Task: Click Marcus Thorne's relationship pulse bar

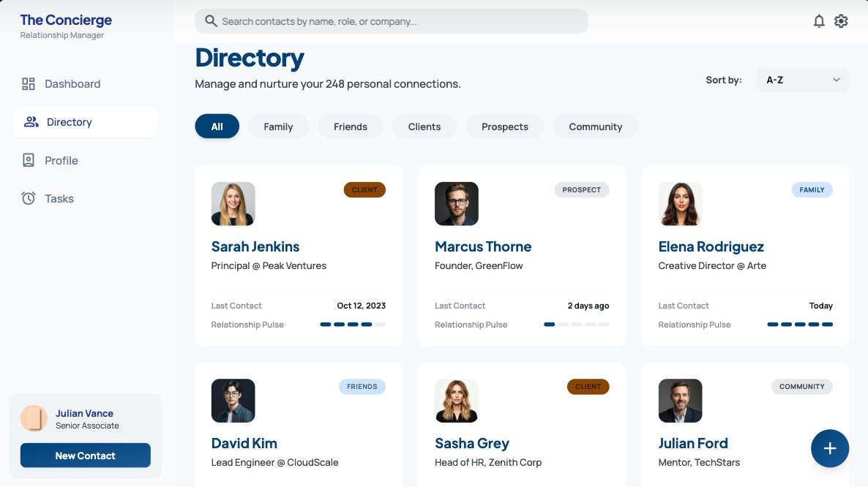Action: point(576,325)
